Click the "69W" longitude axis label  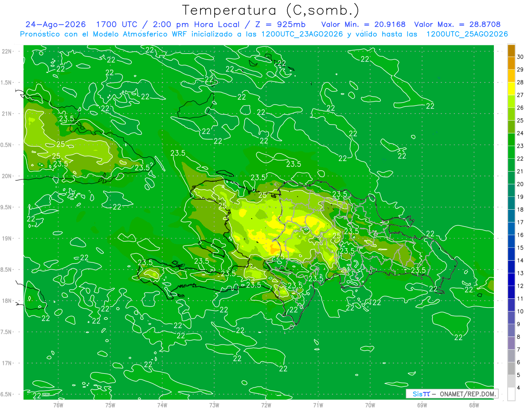(422, 405)
